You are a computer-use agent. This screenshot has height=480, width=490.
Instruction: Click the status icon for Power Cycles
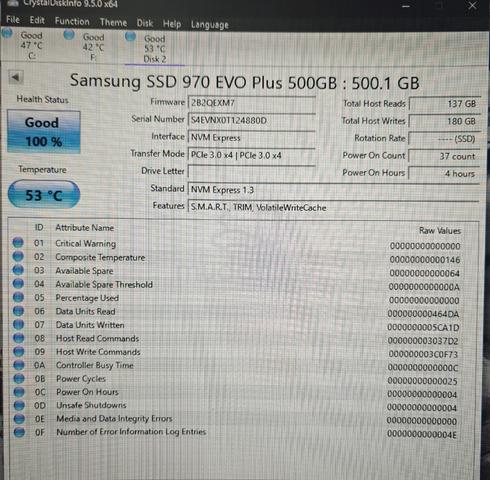19,378
